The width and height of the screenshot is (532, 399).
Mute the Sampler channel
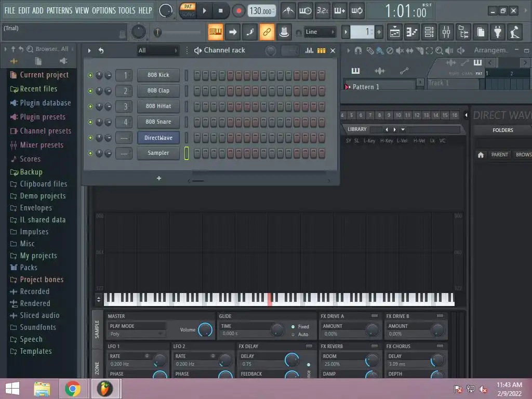tap(90, 153)
